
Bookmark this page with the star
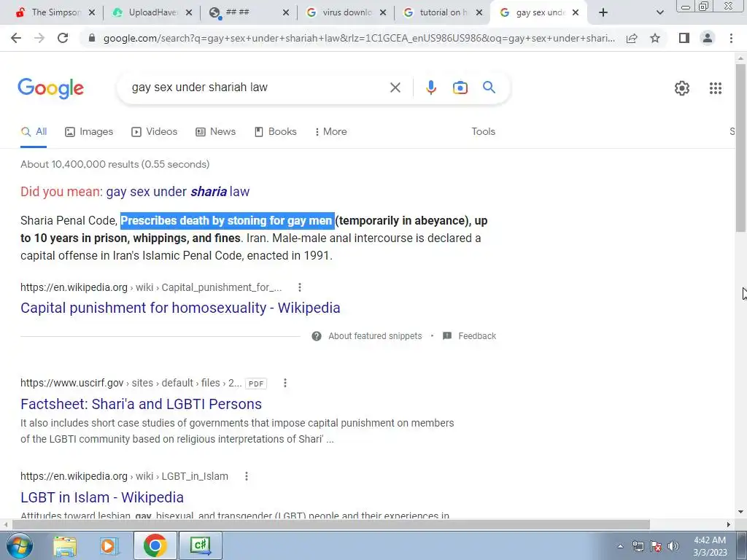click(655, 38)
